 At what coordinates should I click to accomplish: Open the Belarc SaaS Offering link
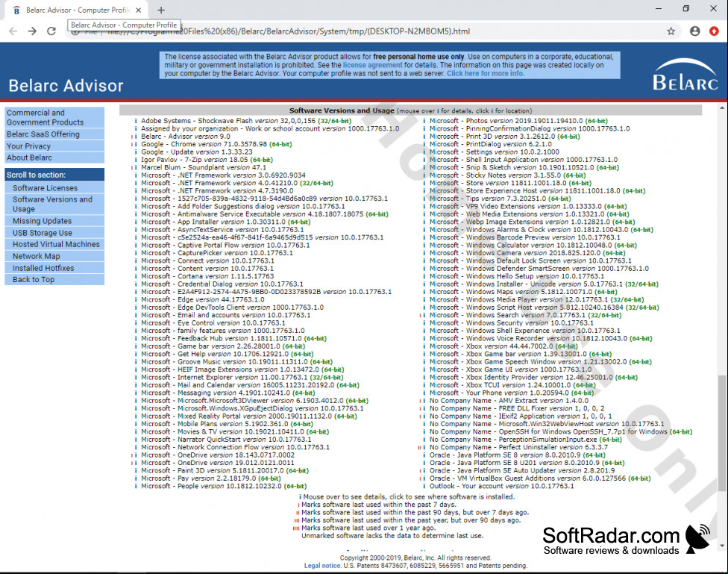click(54, 134)
